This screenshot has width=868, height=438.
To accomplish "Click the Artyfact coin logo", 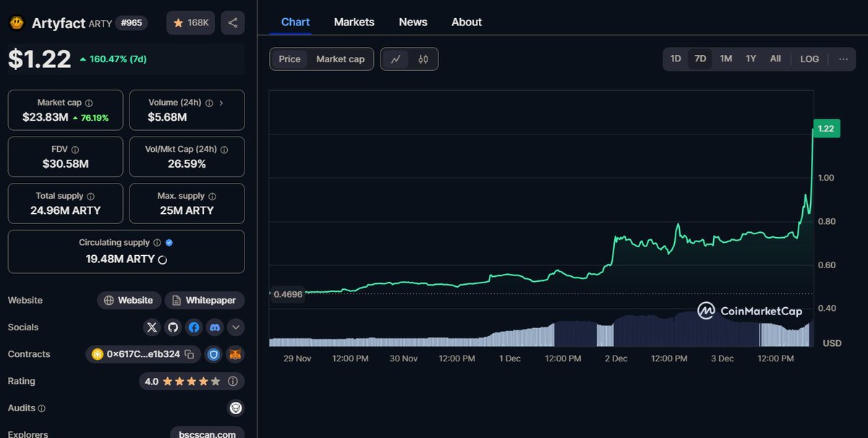I will pyautogui.click(x=17, y=23).
